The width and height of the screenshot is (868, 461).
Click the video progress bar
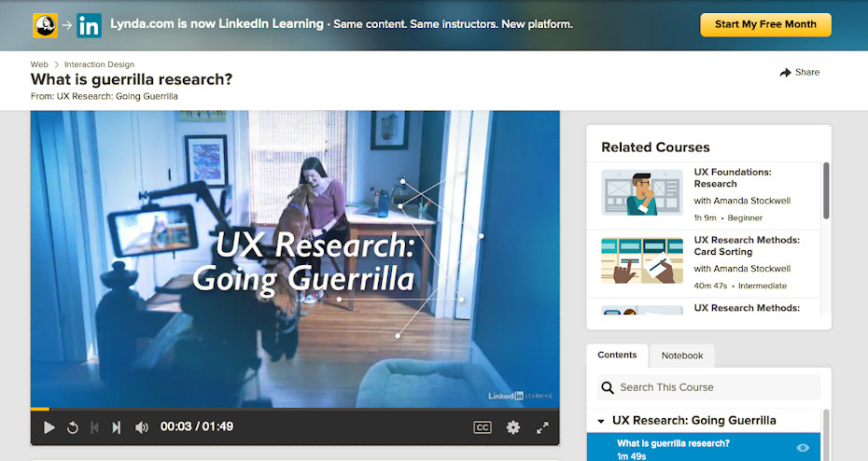pos(295,409)
